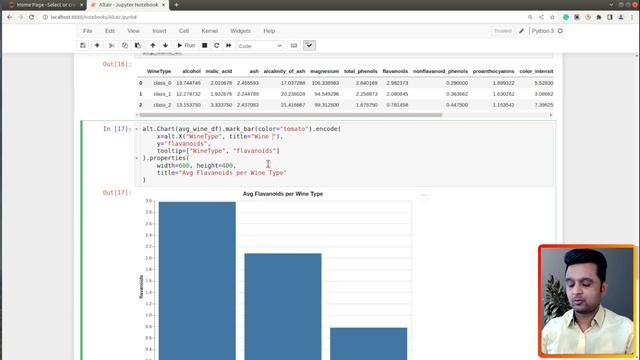Screen dimensions: 640x360
Task: Open the cell type Code dropdown
Action: 260,46
